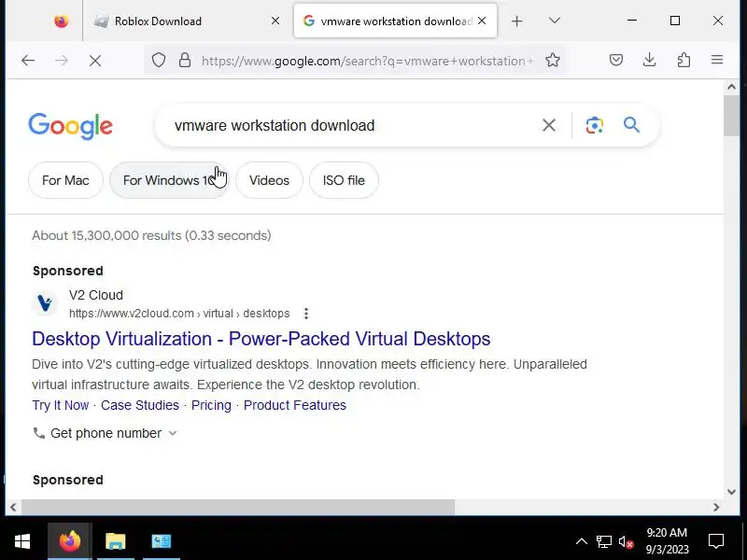
Task: Open the clock showing 9:20 AM
Action: click(667, 541)
